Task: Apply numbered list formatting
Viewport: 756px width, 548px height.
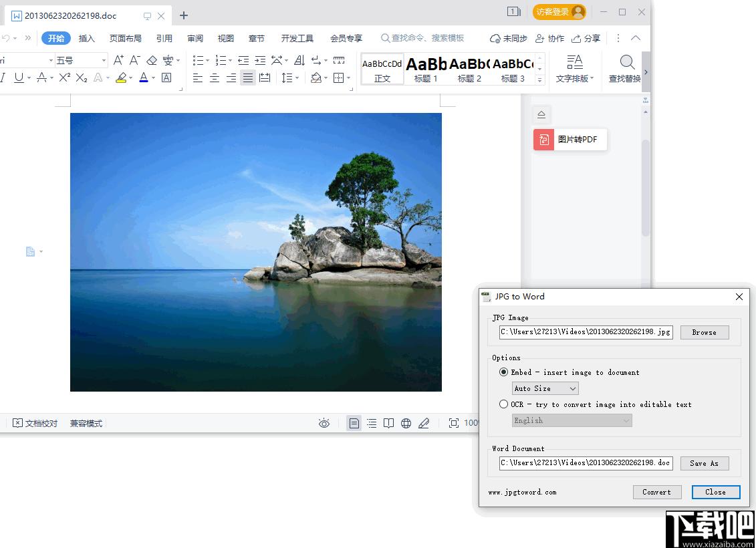Action: coord(221,60)
